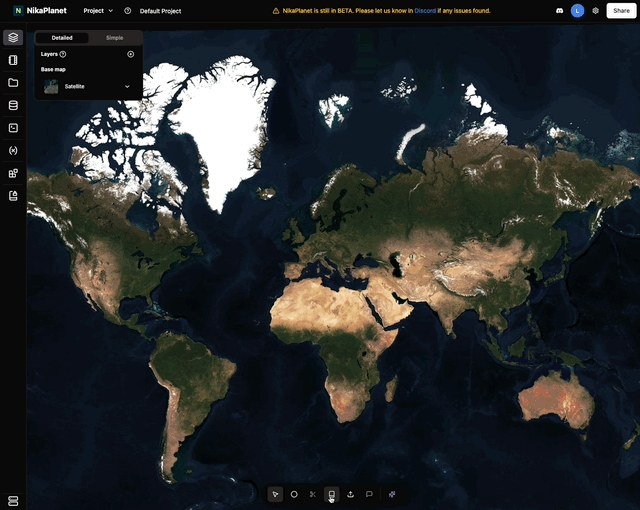Click the Share button
Image resolution: width=640 pixels, height=510 pixels.
click(621, 11)
